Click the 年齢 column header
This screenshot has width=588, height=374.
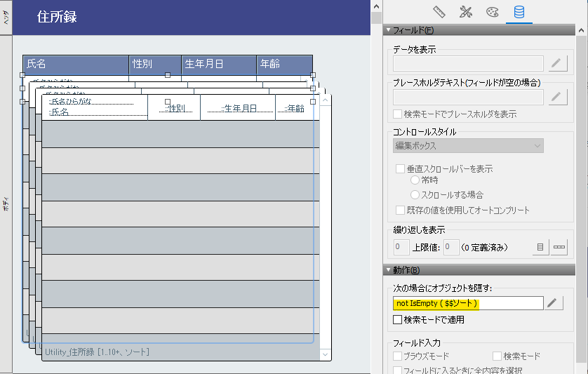point(285,64)
